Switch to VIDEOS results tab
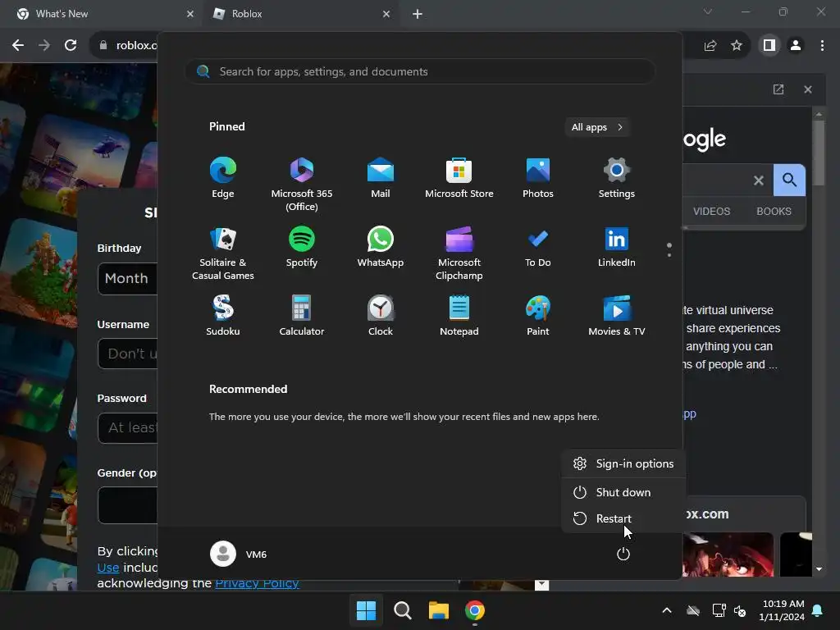The image size is (840, 630). pyautogui.click(x=711, y=211)
